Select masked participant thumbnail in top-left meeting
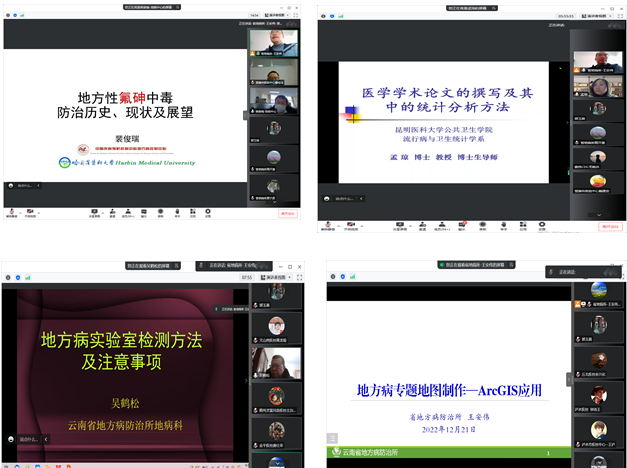 [274, 101]
